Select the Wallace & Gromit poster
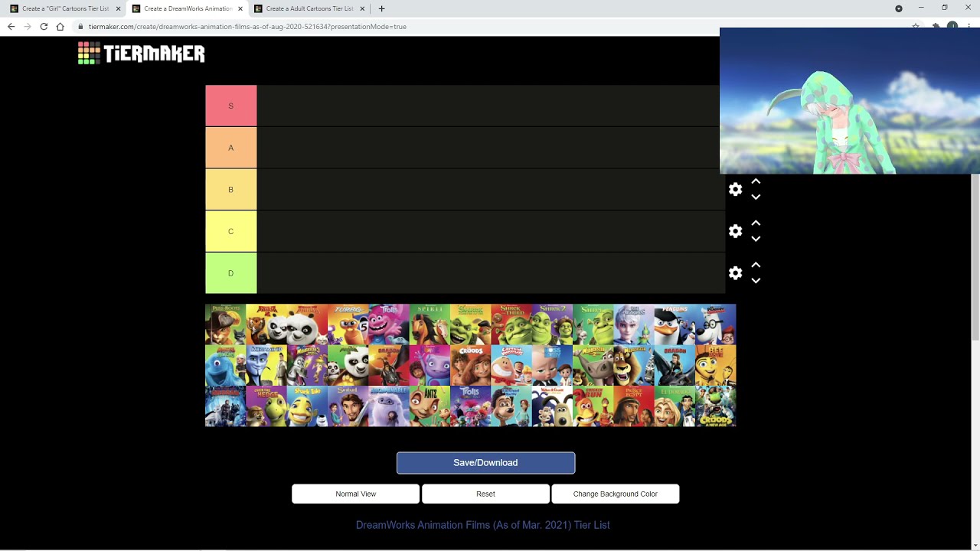This screenshot has height=551, width=980. tap(552, 406)
